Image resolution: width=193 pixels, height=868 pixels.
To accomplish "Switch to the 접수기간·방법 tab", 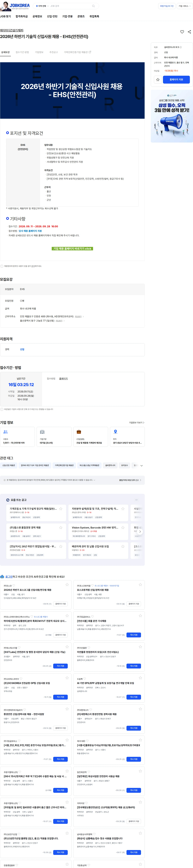I will click(22, 52).
